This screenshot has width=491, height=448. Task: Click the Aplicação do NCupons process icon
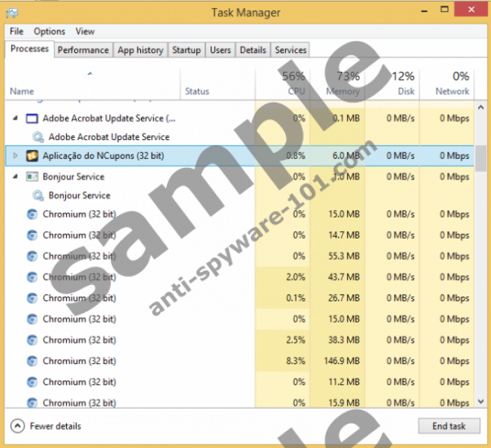[x=32, y=156]
